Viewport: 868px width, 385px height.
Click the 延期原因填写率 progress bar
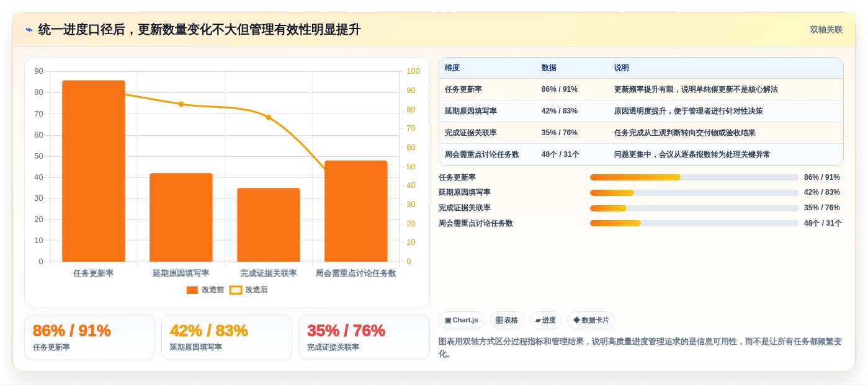(x=694, y=193)
